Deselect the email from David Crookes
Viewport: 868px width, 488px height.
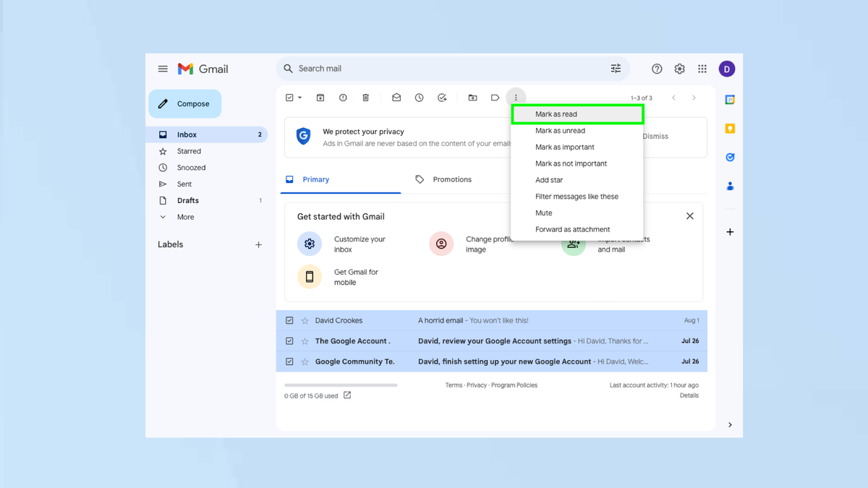[289, 320]
